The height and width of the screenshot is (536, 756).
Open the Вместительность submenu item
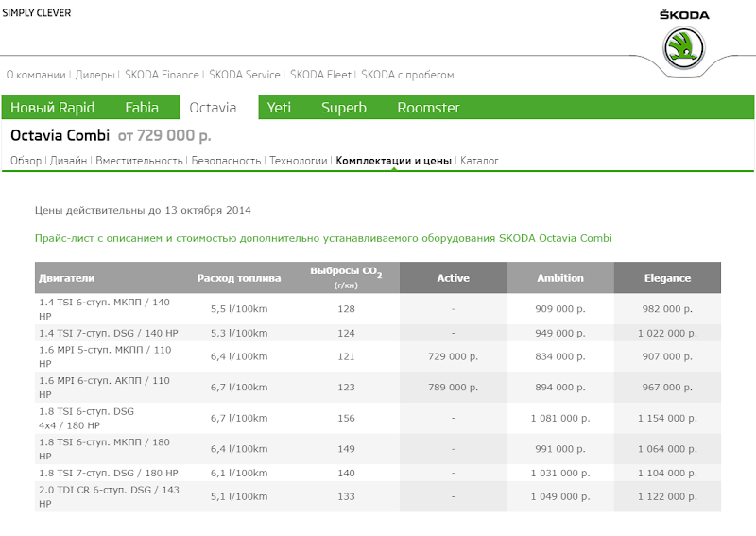point(139,161)
